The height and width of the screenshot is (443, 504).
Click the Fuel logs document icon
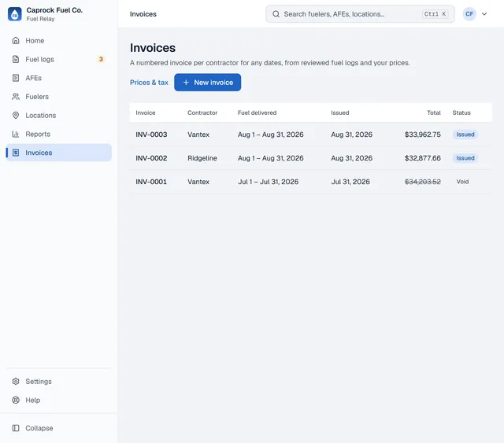point(16,59)
